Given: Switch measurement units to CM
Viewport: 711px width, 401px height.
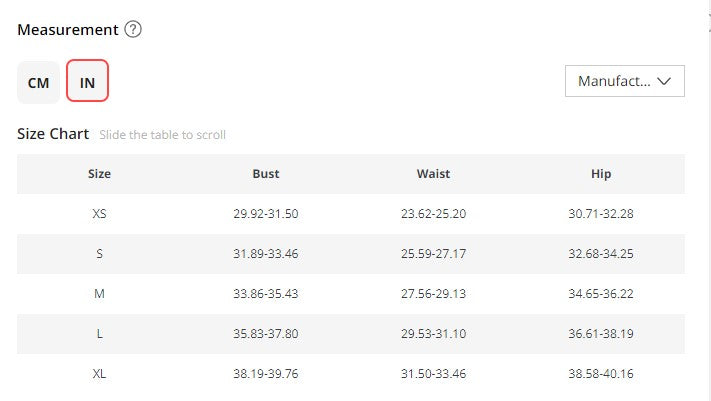Looking at the screenshot, I should click(x=39, y=83).
